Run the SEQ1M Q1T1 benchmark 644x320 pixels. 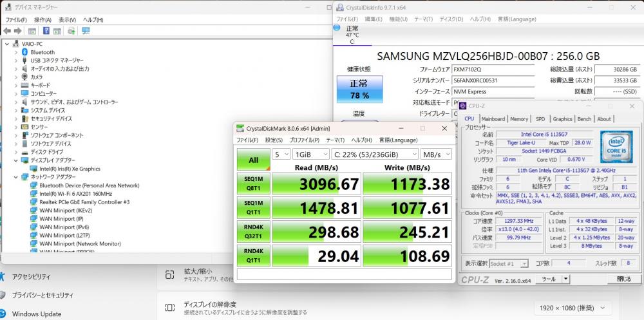coord(254,208)
